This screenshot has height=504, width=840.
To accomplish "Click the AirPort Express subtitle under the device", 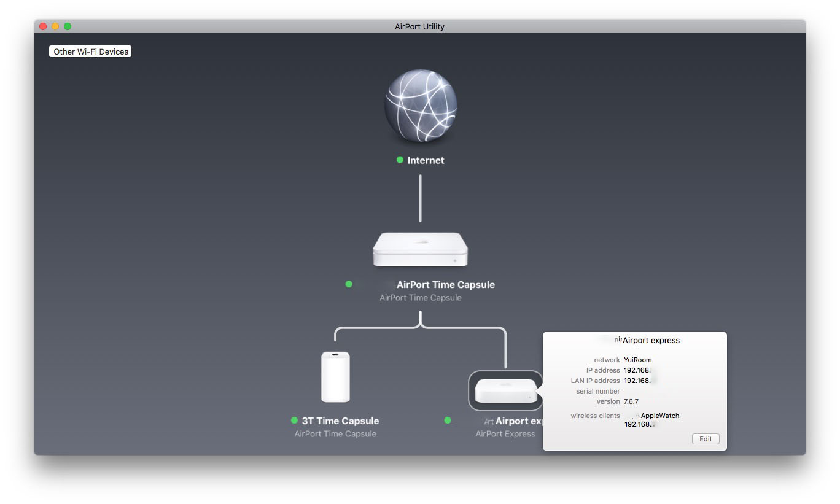I will click(505, 434).
